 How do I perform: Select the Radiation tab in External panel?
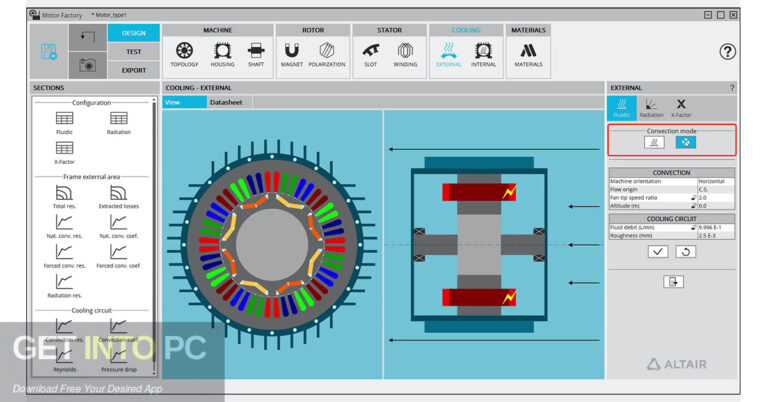651,108
